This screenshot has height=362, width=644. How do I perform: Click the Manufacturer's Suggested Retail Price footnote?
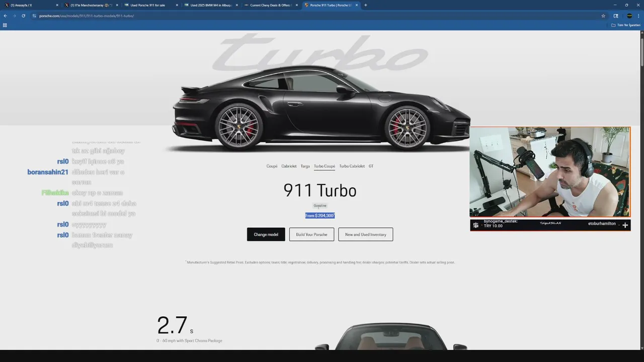(320, 262)
